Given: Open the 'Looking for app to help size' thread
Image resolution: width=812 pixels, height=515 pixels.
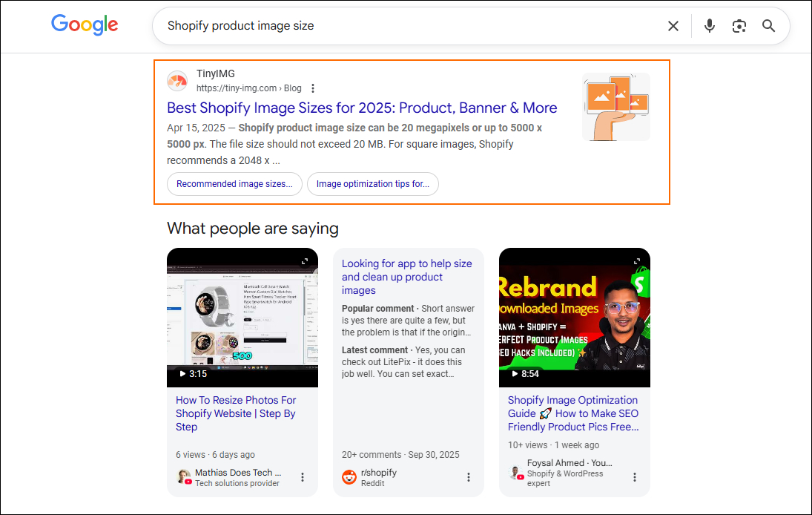Looking at the screenshot, I should (x=407, y=276).
